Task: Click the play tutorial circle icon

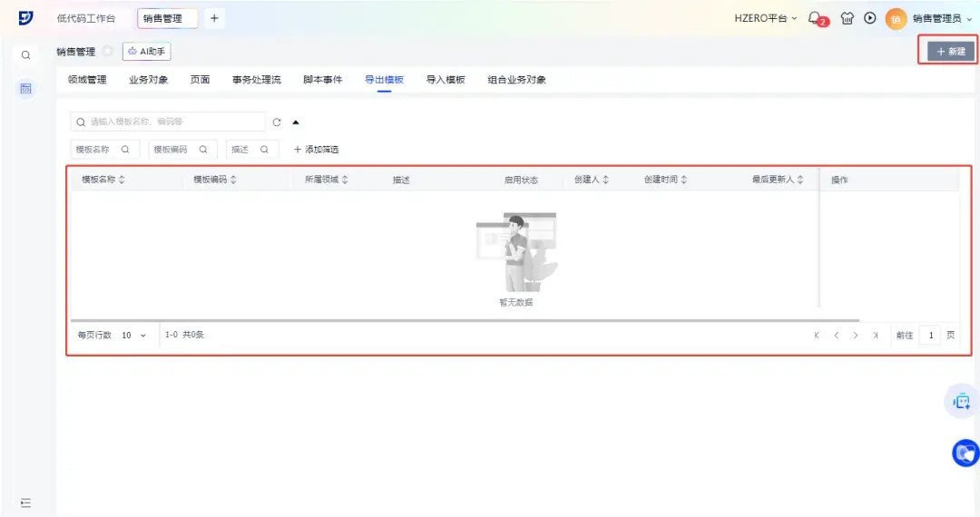Action: coord(870,18)
